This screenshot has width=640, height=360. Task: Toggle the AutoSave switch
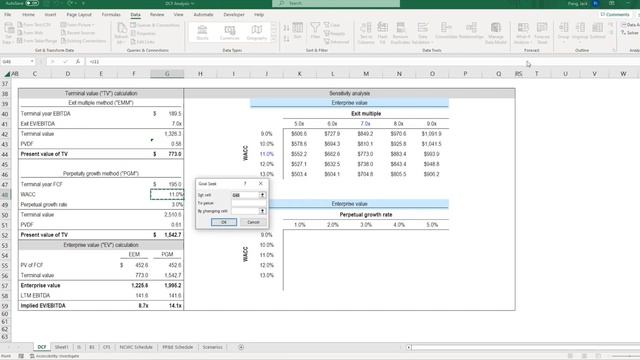(x=32, y=3)
